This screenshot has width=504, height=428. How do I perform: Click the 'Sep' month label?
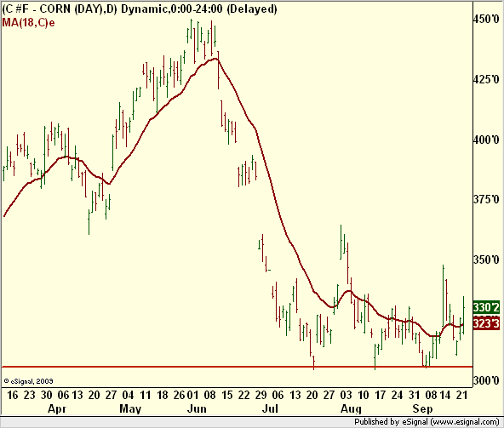point(422,409)
